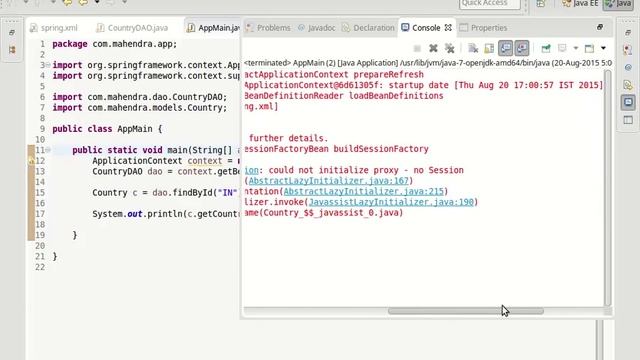Click Display Selected Console icon
The height and width of the screenshot is (360, 640).
point(562,48)
